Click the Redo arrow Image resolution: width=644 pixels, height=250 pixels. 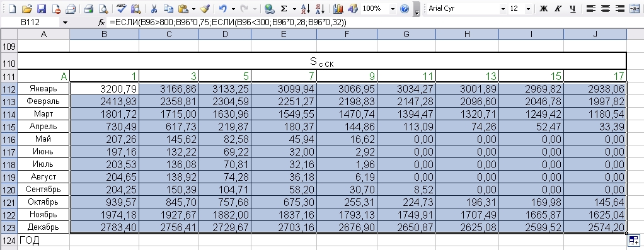coord(244,8)
